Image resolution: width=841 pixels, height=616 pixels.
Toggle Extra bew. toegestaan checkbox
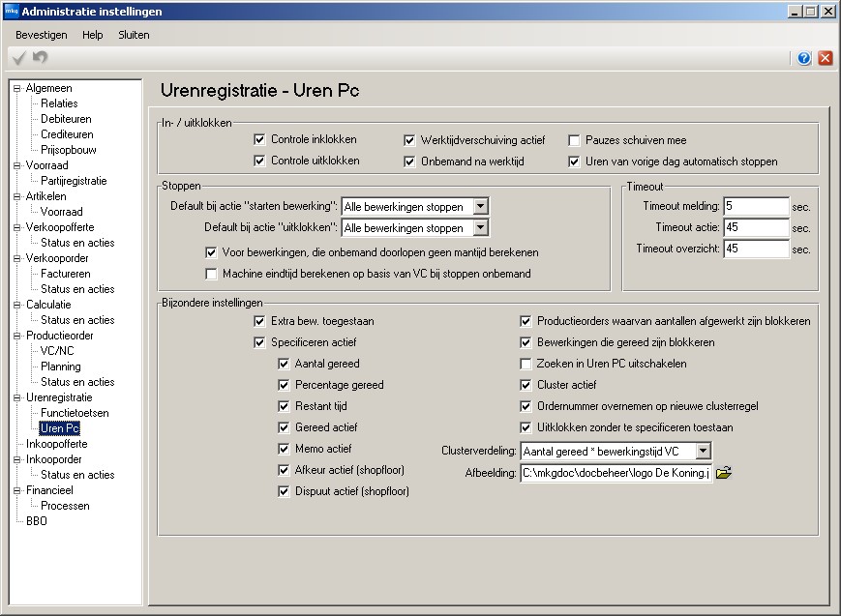pyautogui.click(x=259, y=321)
